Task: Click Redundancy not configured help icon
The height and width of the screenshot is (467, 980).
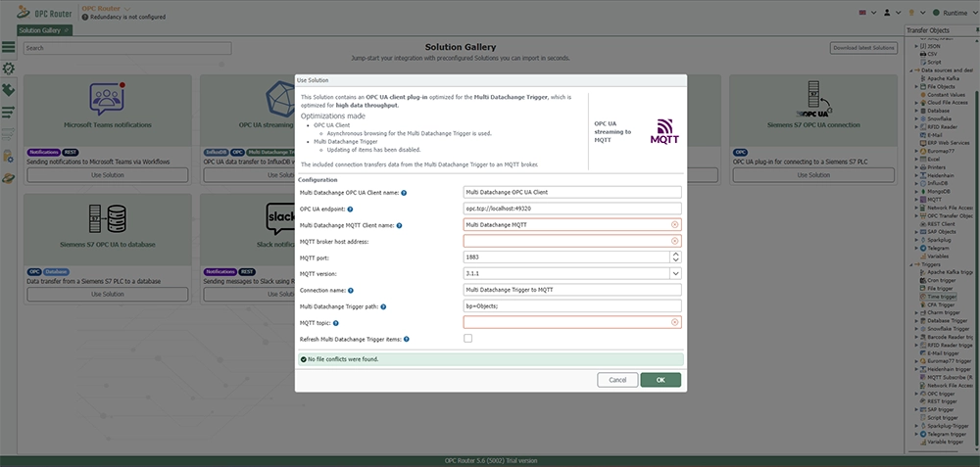Action: click(85, 17)
